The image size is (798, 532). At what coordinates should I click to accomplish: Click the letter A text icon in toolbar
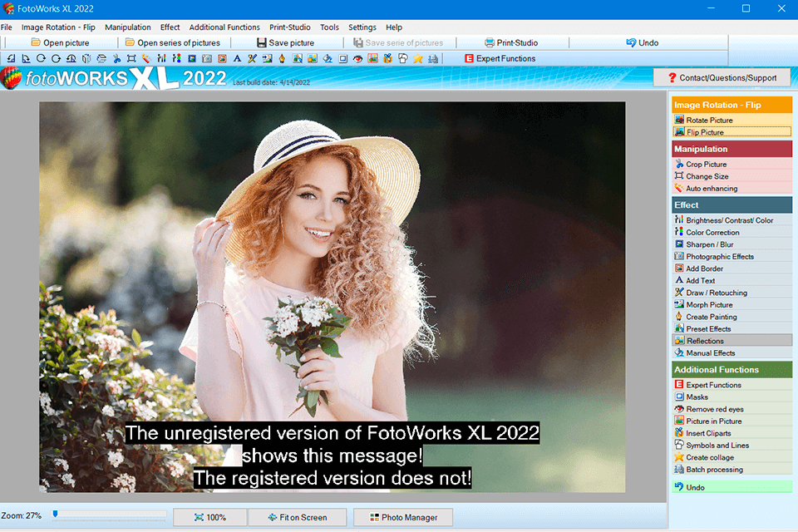coord(237,58)
